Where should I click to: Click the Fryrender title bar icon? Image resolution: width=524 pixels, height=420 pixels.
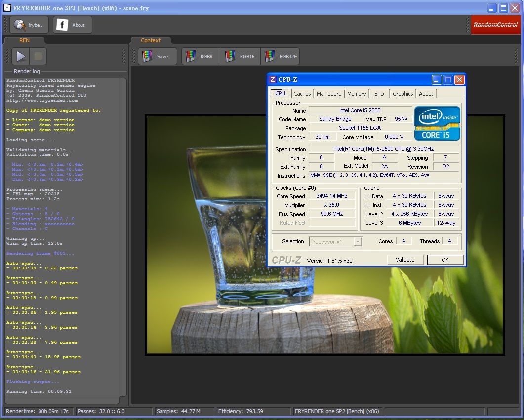coord(7,8)
